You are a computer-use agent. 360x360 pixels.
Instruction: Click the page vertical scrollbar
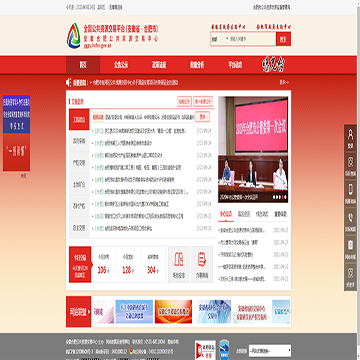tap(358, 180)
